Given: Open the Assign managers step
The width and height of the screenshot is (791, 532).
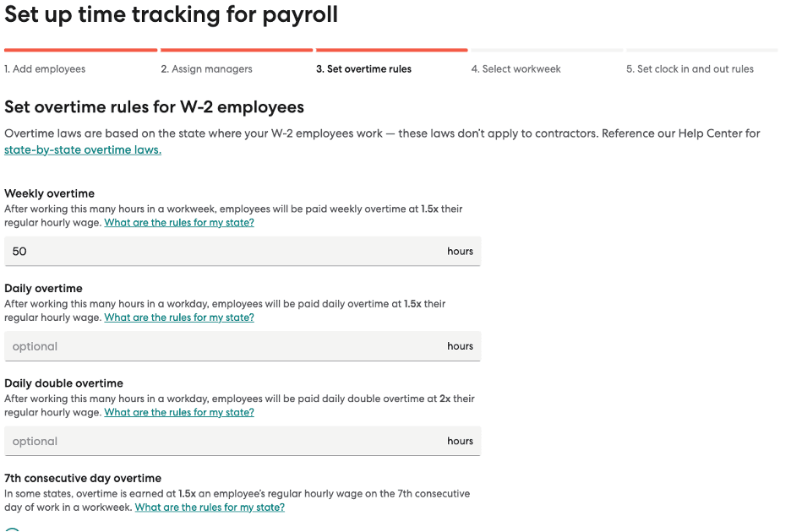Looking at the screenshot, I should click(206, 69).
